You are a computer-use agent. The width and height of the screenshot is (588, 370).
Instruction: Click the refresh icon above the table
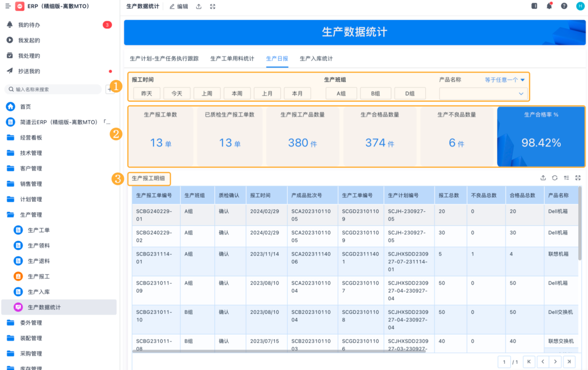(x=555, y=178)
